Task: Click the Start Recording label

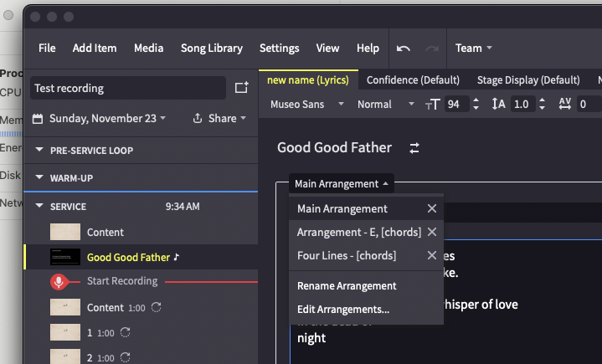Action: tap(122, 281)
